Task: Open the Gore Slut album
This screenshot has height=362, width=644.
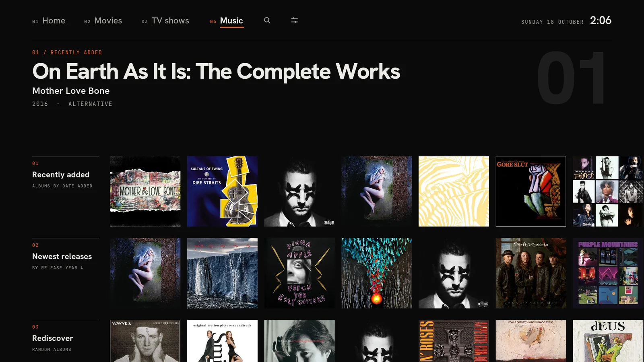Action: pyautogui.click(x=531, y=191)
